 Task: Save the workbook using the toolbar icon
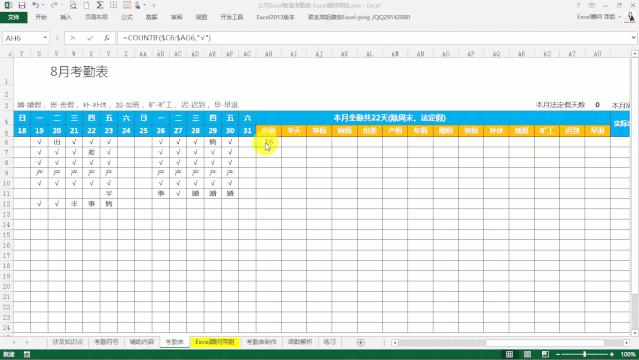(22, 5)
